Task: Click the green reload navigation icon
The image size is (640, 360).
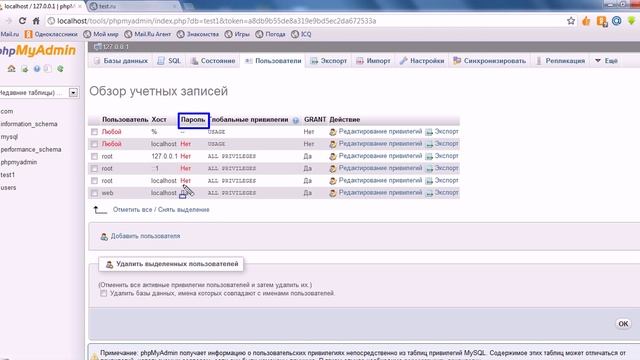Action: 60,69
